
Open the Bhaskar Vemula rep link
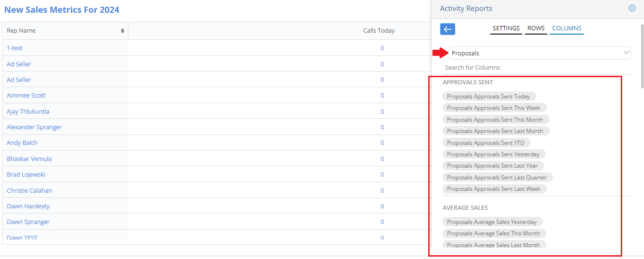29,159
